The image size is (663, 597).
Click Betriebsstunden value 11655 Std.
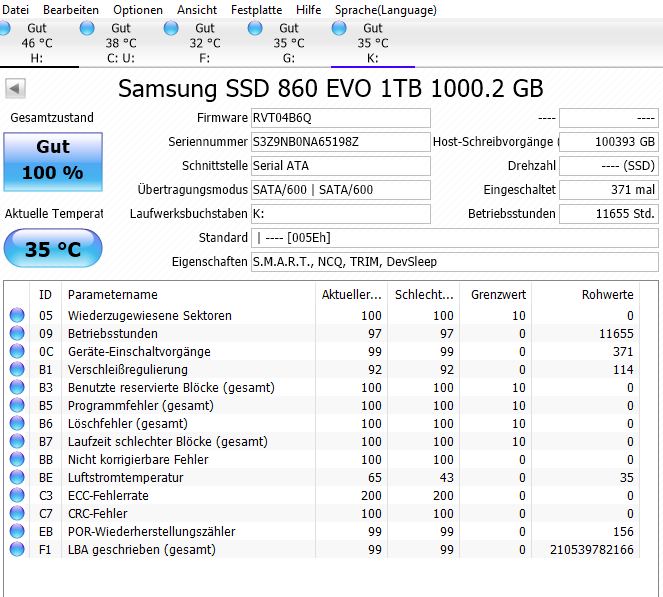[x=609, y=214]
